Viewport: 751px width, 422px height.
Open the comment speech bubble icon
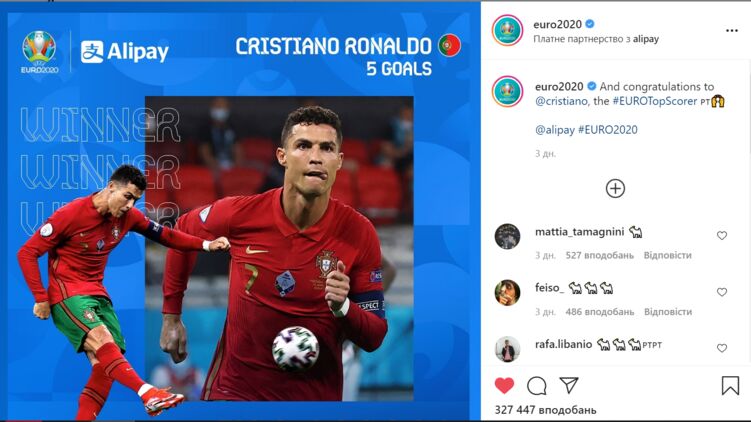pos(536,386)
